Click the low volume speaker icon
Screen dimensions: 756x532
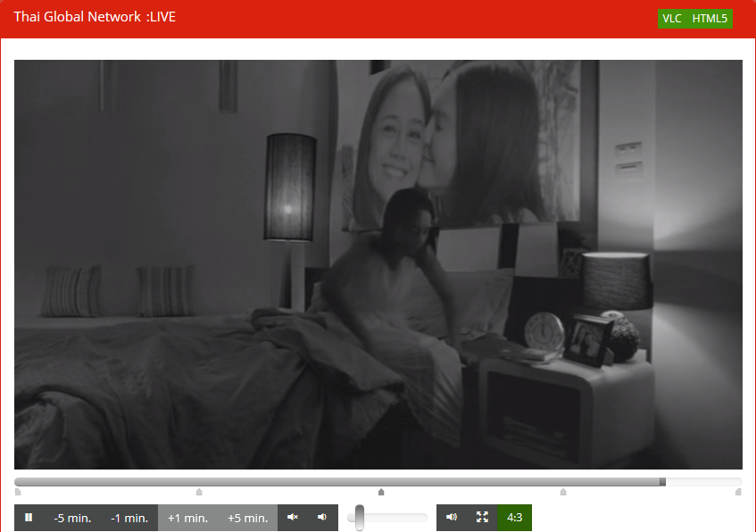tap(322, 517)
